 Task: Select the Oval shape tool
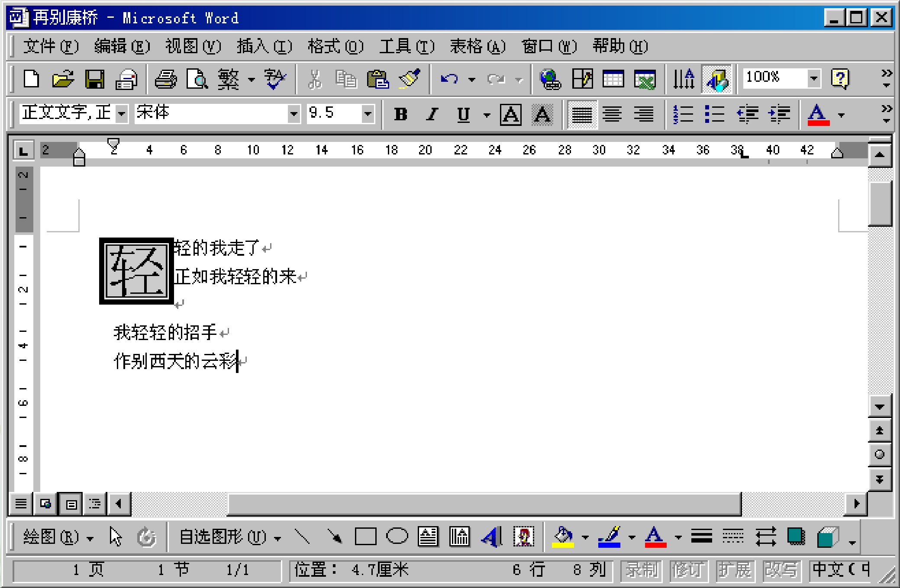397,537
